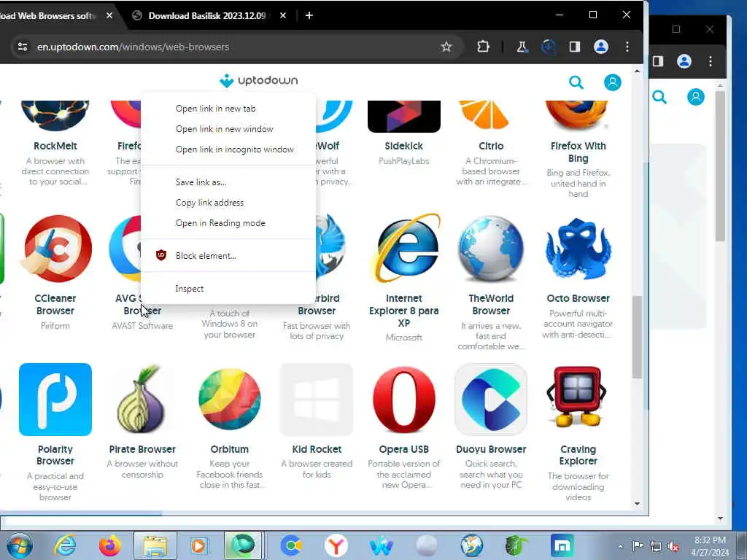This screenshot has width=747, height=560.
Task: Click the address bar URL
Action: 133,47
